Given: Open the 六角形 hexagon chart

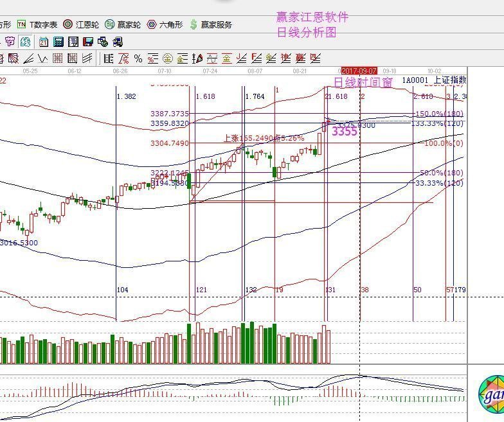Looking at the screenshot, I should point(165,24).
